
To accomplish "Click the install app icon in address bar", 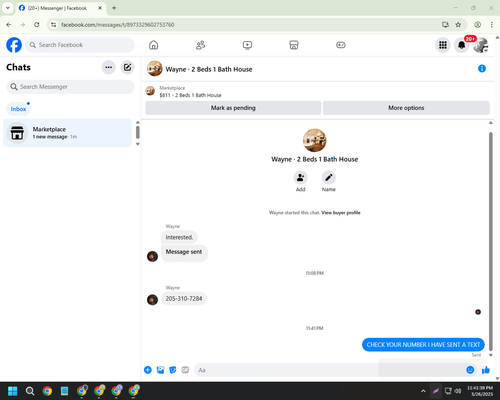I will point(445,25).
